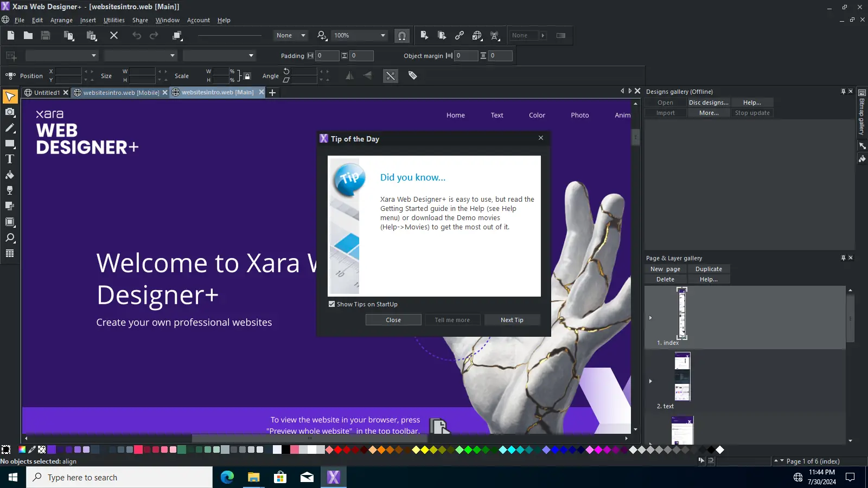Select the Transparency wine glass tool
The width and height of the screenshot is (868, 488).
click(x=10, y=191)
